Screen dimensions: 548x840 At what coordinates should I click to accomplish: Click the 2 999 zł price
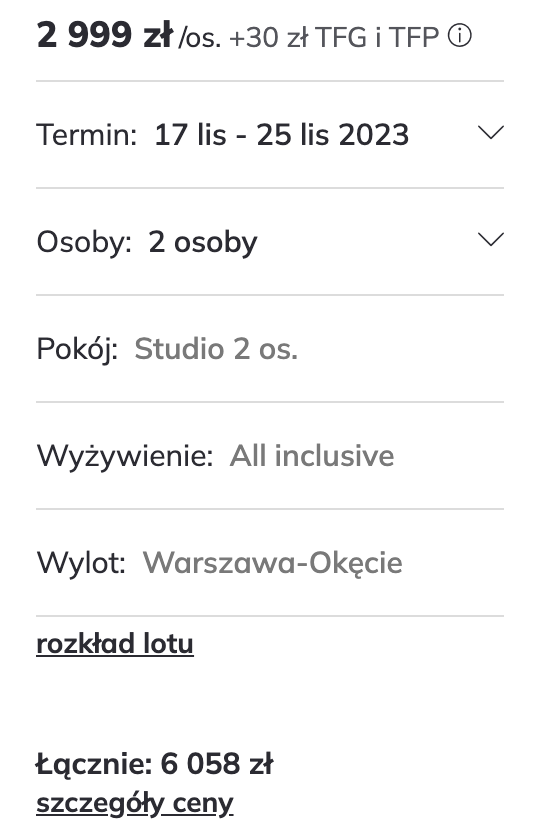104,35
